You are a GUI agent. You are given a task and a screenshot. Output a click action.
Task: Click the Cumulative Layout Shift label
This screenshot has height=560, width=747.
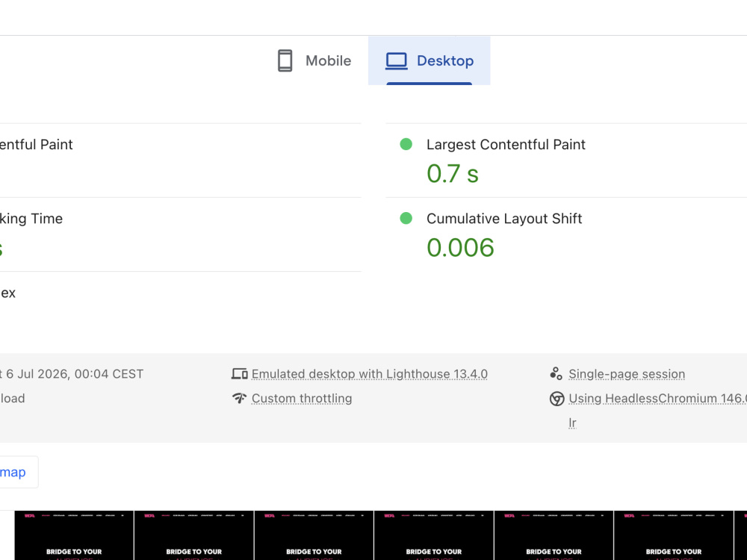coord(504,219)
